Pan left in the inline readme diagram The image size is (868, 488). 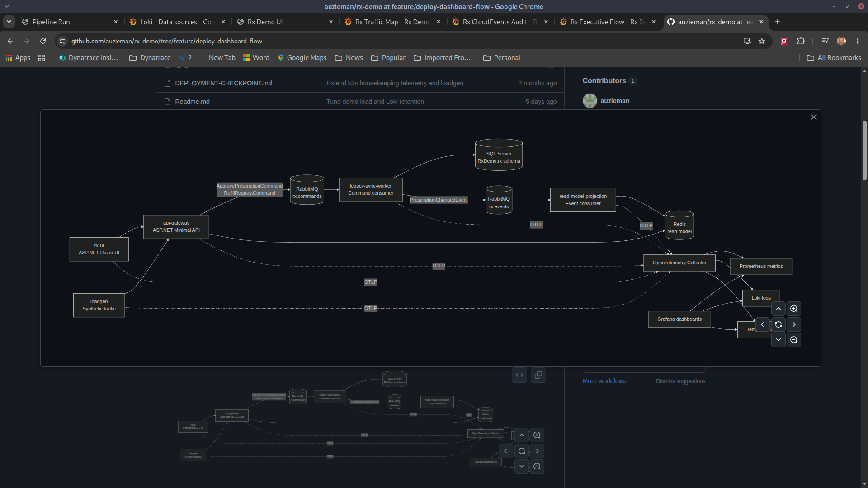pos(506,451)
